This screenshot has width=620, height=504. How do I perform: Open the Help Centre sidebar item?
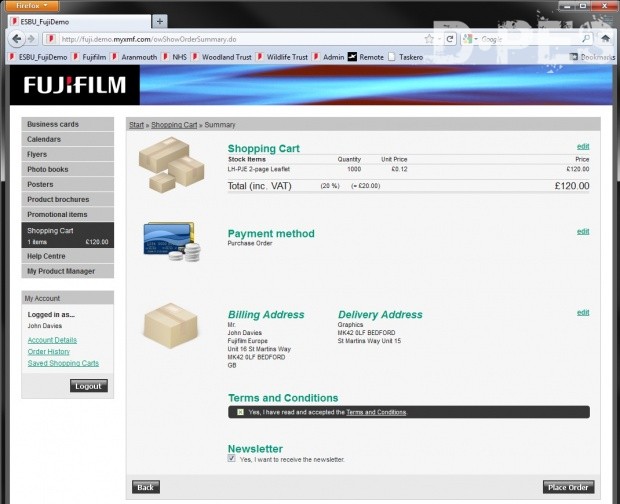point(68,256)
